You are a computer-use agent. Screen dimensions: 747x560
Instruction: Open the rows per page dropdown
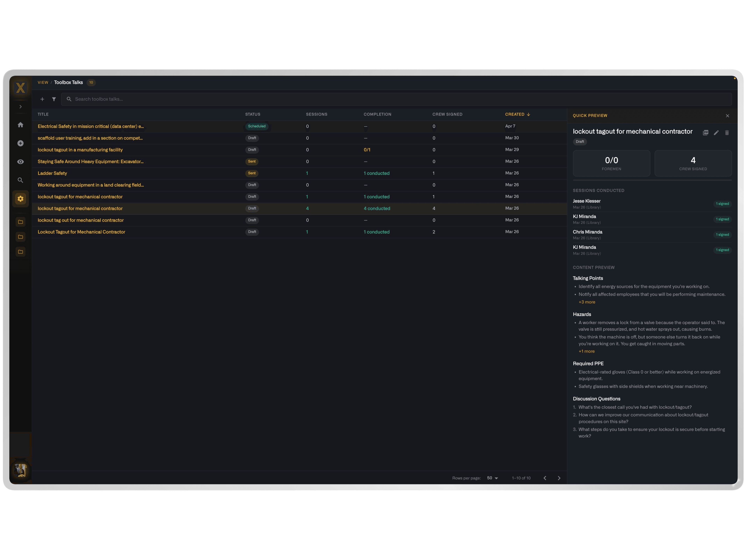tap(493, 478)
